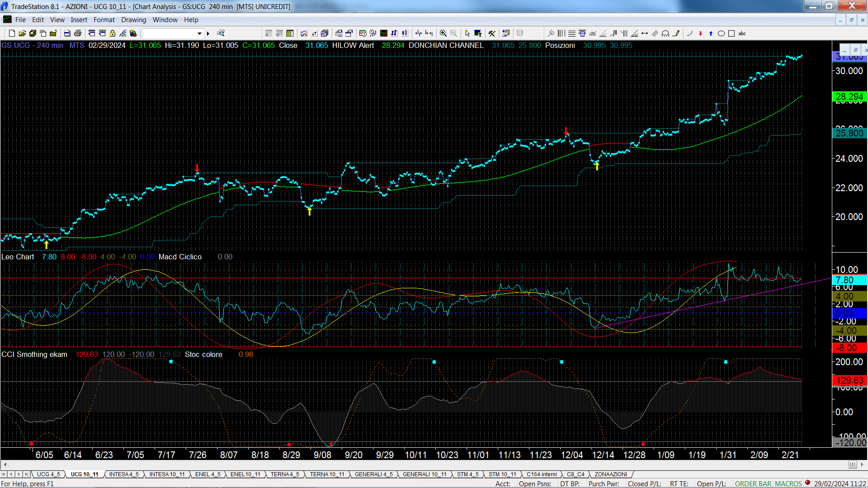The image size is (868, 488).
Task: Switch to the TERNA 4_5 tab
Action: pyautogui.click(x=284, y=474)
